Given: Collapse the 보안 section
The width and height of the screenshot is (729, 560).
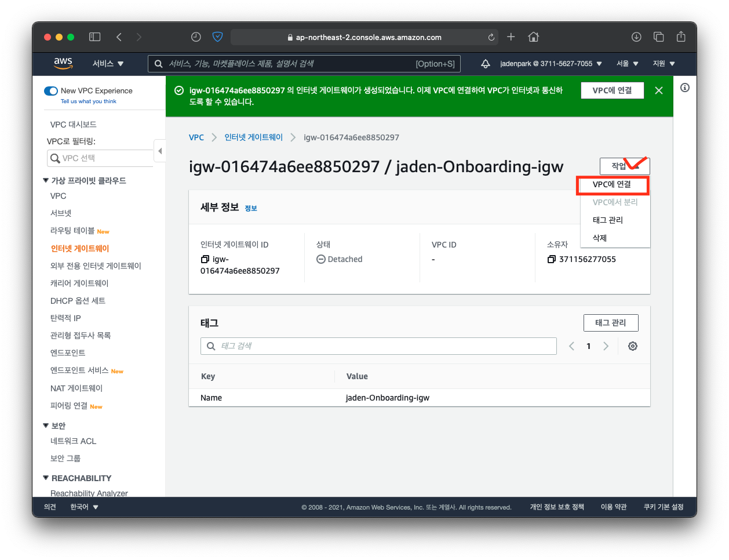Looking at the screenshot, I should 46,426.
